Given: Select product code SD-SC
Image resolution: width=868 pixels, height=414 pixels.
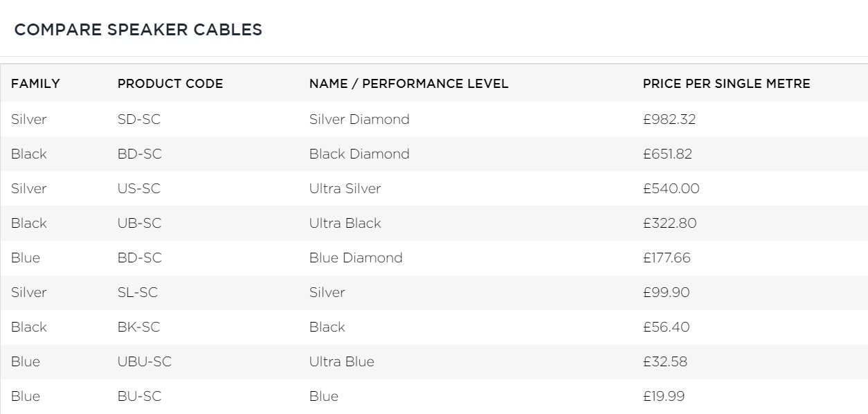Looking at the screenshot, I should 138,119.
